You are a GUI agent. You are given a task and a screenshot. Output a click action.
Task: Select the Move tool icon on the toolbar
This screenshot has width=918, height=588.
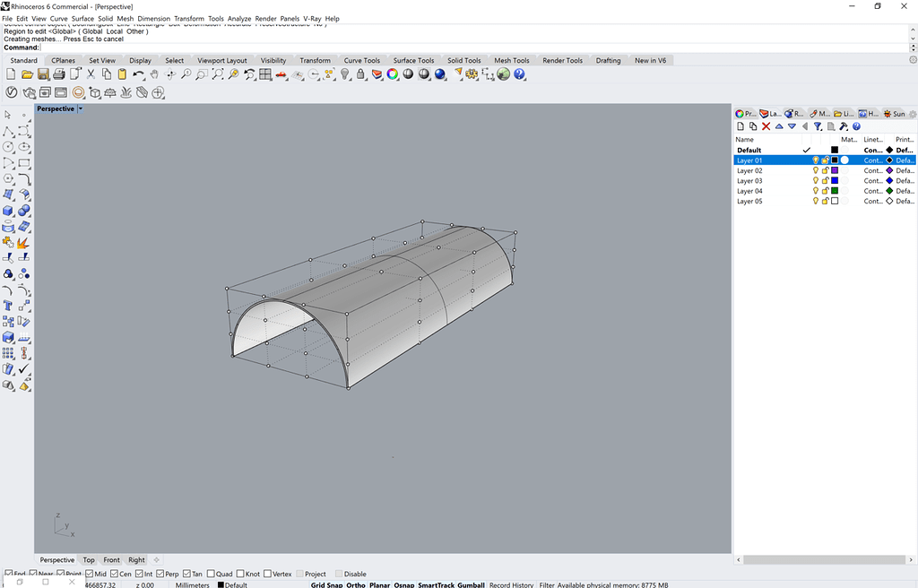tap(169, 75)
